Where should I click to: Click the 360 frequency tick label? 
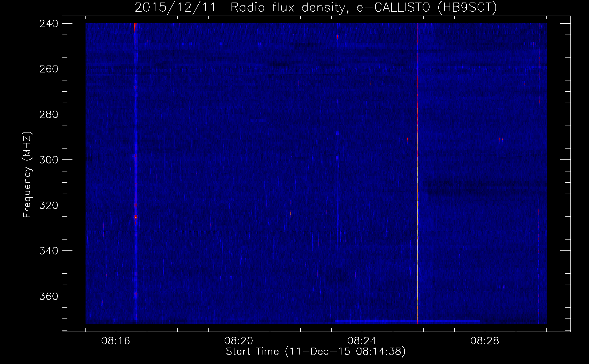(48, 296)
